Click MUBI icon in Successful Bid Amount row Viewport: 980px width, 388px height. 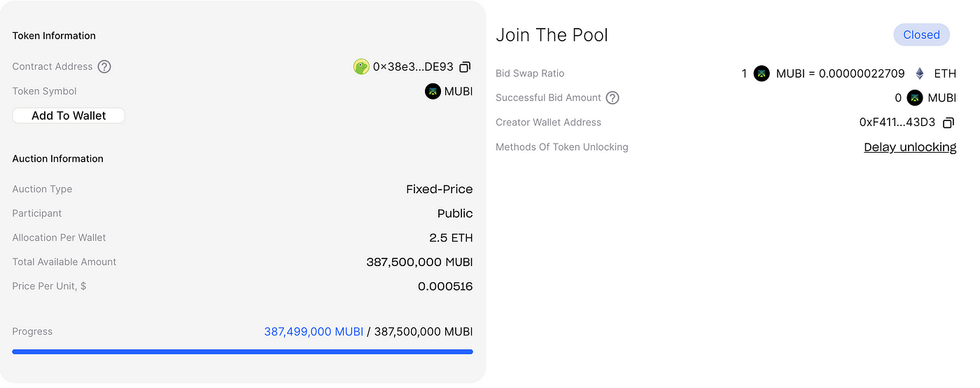point(915,98)
